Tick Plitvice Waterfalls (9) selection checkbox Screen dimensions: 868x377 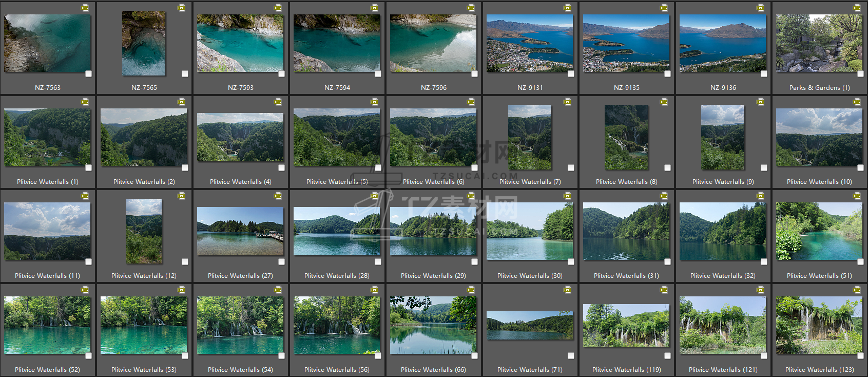[764, 167]
